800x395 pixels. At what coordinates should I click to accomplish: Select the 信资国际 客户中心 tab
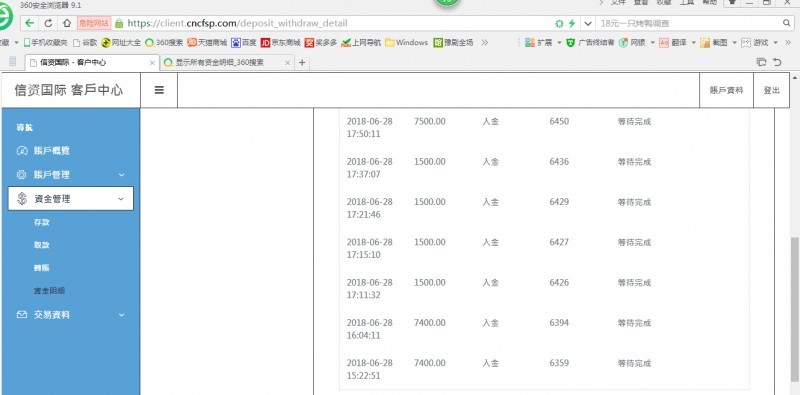pos(92,62)
